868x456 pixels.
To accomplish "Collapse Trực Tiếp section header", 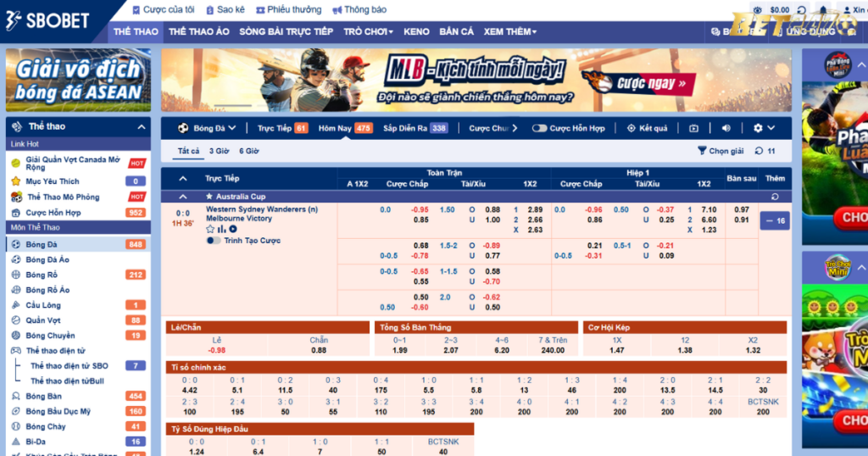I will (x=183, y=179).
